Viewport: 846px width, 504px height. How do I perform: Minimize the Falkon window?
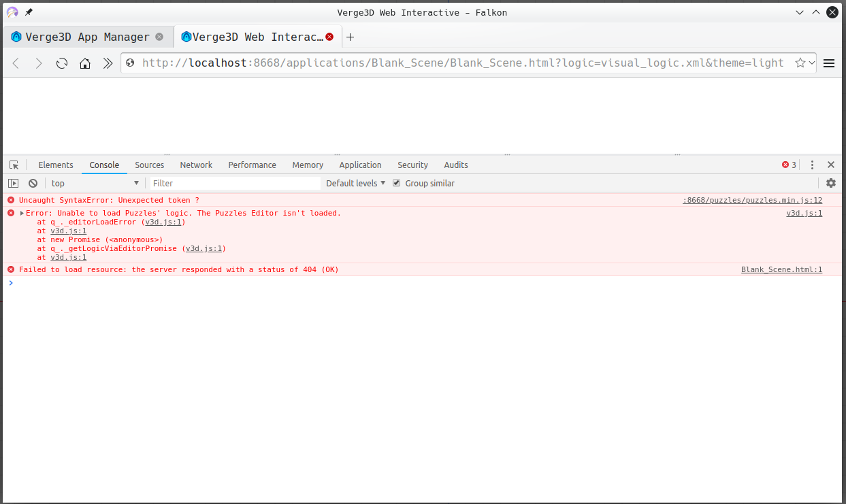(x=800, y=12)
